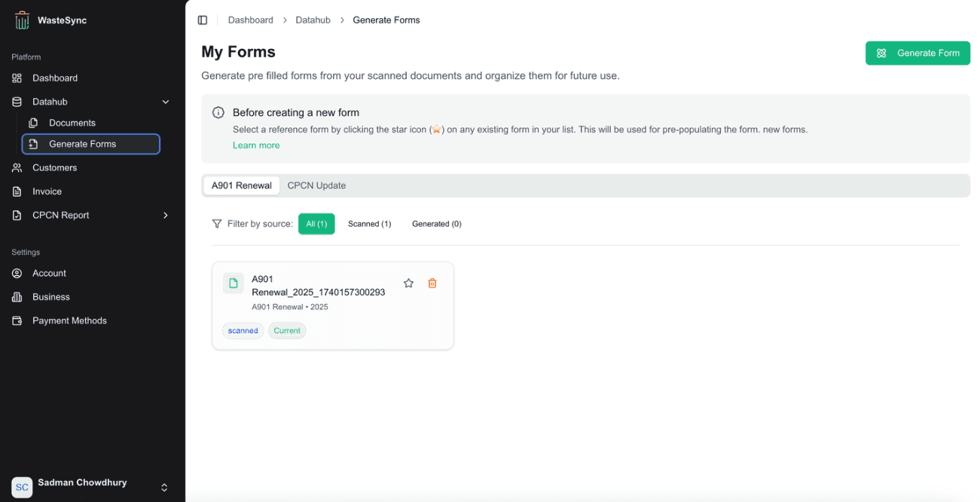Click the Business building icon

[x=17, y=297]
